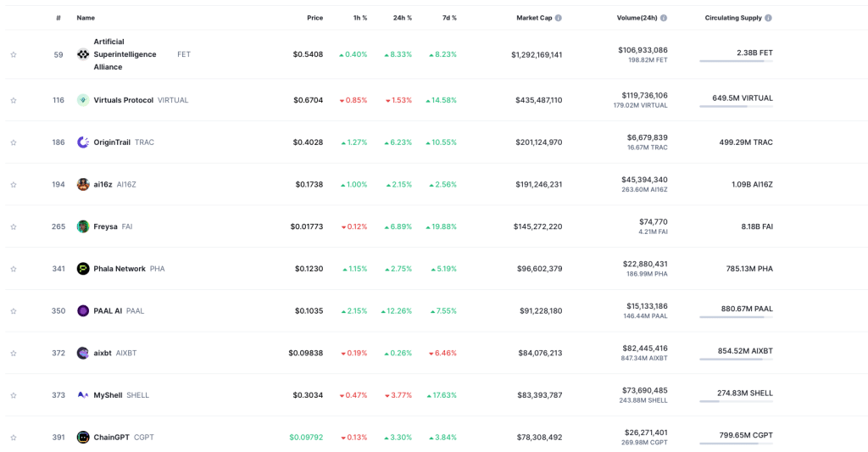Toggle the watchlist star for OriginTrail
Image resolution: width=868 pixels, height=452 pixels.
(14, 142)
